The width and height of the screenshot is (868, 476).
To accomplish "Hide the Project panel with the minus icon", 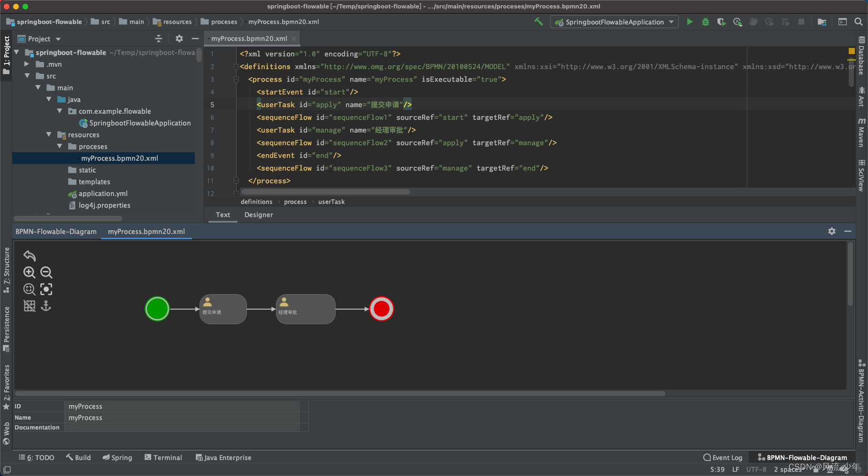I will point(195,39).
